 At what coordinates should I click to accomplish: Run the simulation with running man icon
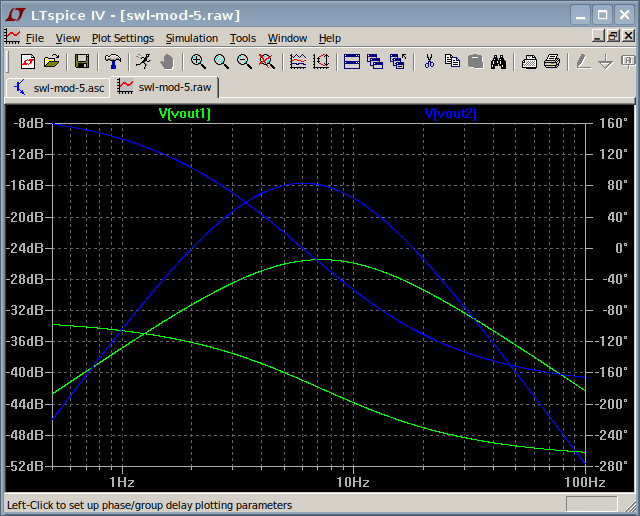click(144, 61)
